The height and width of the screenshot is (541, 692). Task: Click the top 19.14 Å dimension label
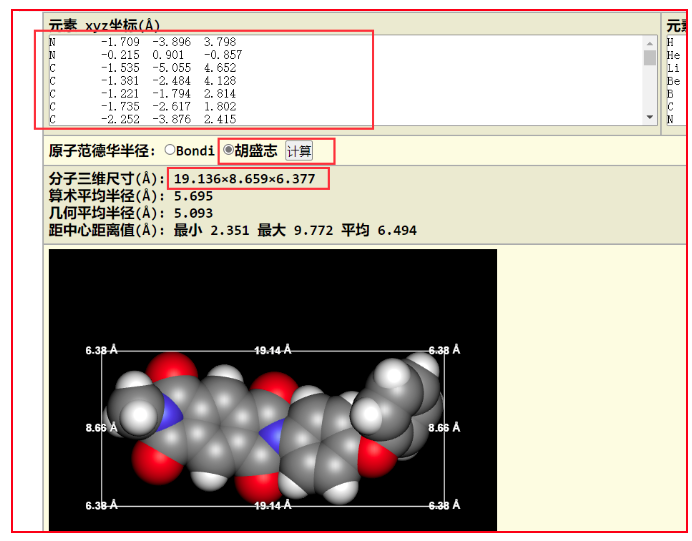coord(273,350)
